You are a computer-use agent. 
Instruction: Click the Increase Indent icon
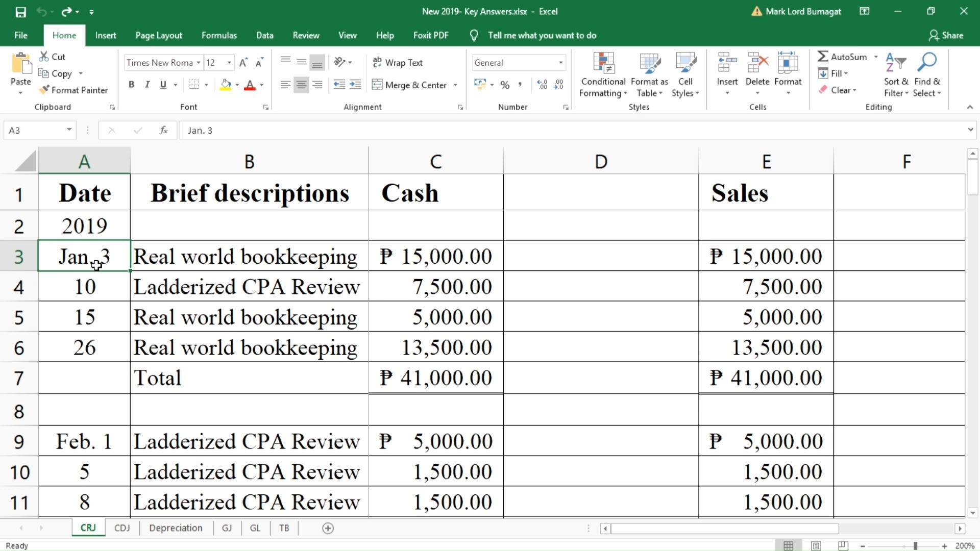click(355, 85)
